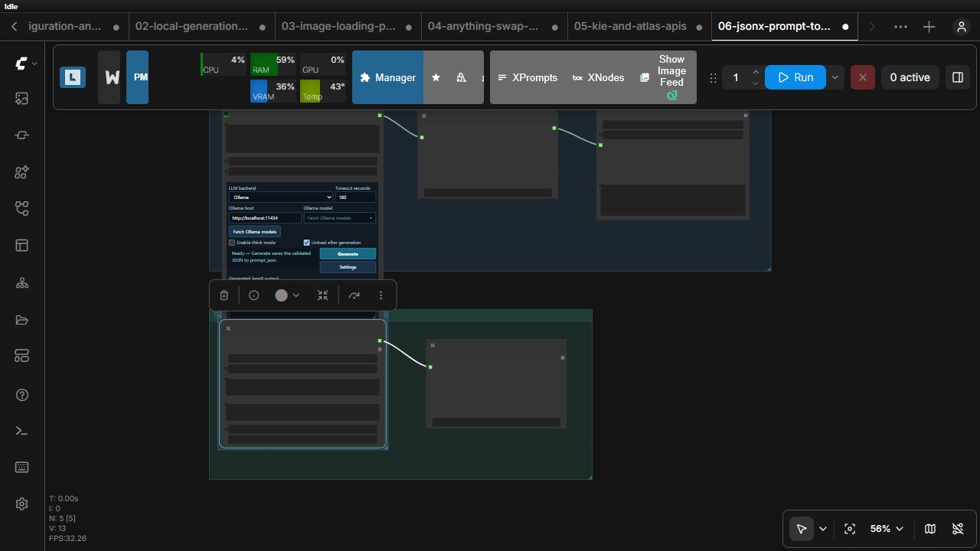Click the RAM 59% usage bar
980x551 pixels.
[273, 64]
